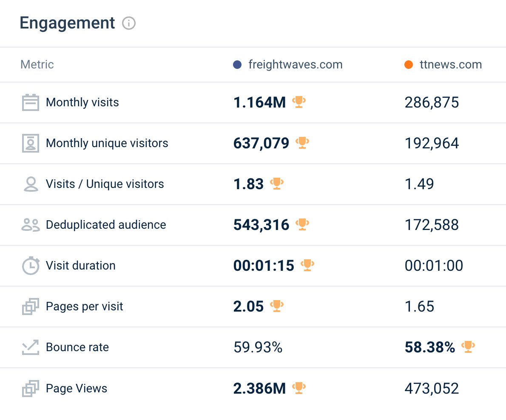Click the 286,875 monthly visits value
The height and width of the screenshot is (420, 506).
[432, 102]
